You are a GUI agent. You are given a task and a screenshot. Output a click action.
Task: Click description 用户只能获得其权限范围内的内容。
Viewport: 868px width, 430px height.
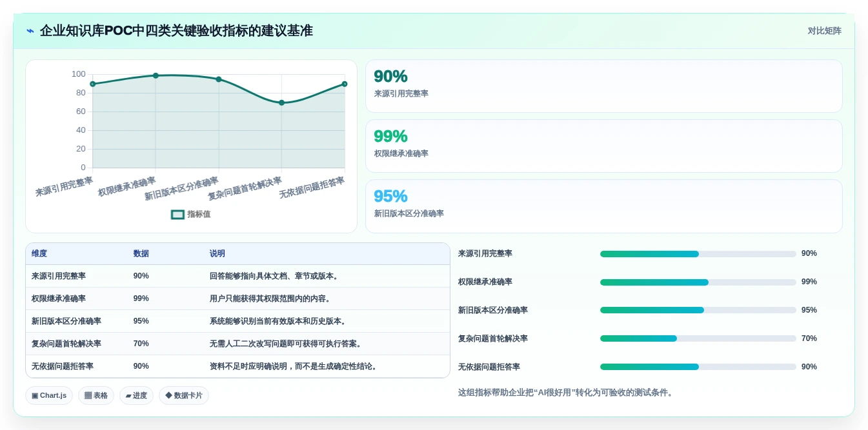[272, 298]
